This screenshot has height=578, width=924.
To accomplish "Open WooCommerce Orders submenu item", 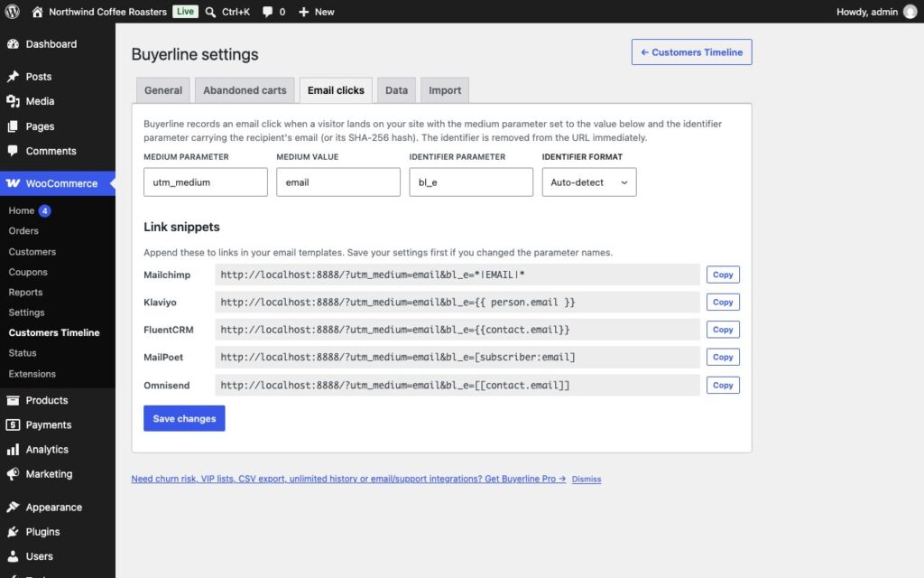I will pyautogui.click(x=23, y=231).
